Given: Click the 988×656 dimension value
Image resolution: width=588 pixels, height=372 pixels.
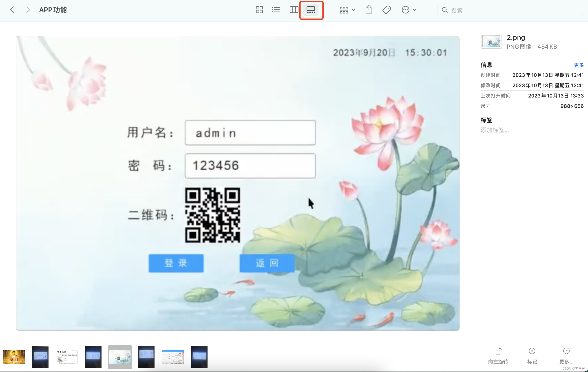Looking at the screenshot, I should pos(572,106).
